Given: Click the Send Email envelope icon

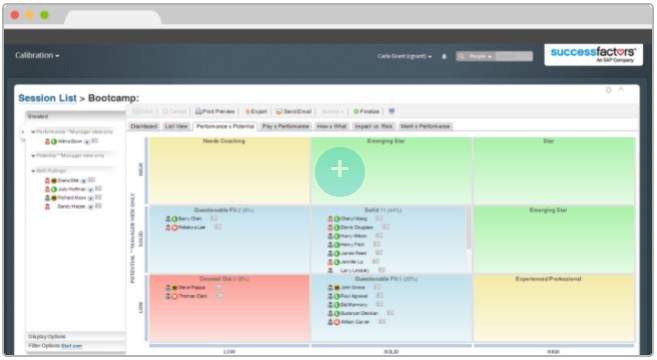Looking at the screenshot, I should [x=279, y=111].
